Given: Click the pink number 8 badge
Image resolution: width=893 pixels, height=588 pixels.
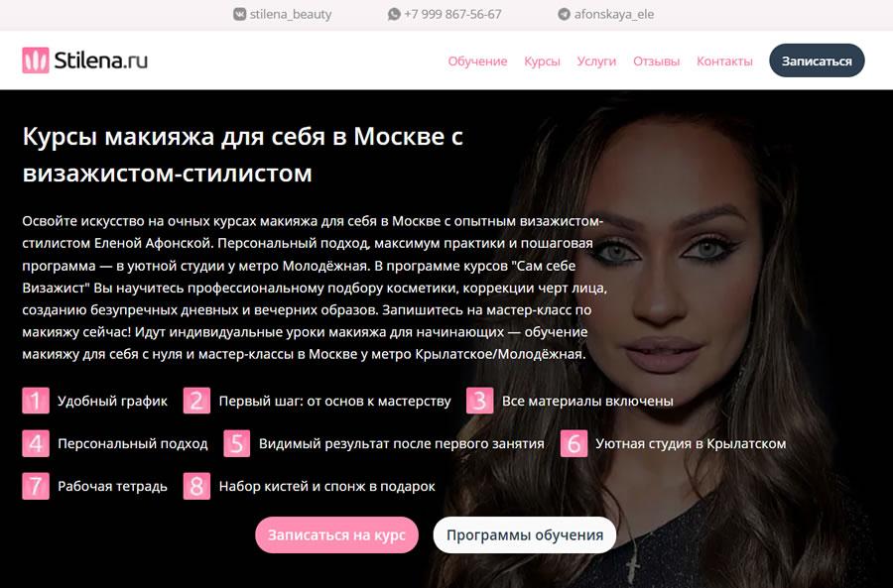Looking at the screenshot, I should (196, 486).
